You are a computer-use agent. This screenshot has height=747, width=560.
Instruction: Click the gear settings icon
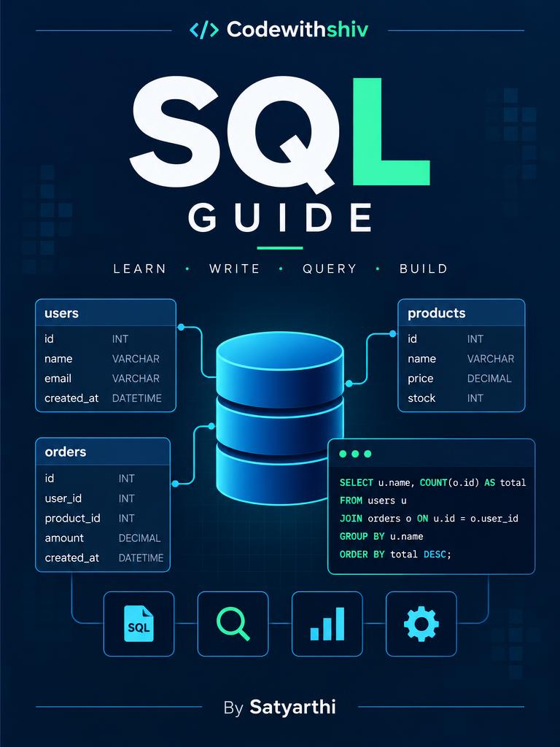[x=421, y=624]
